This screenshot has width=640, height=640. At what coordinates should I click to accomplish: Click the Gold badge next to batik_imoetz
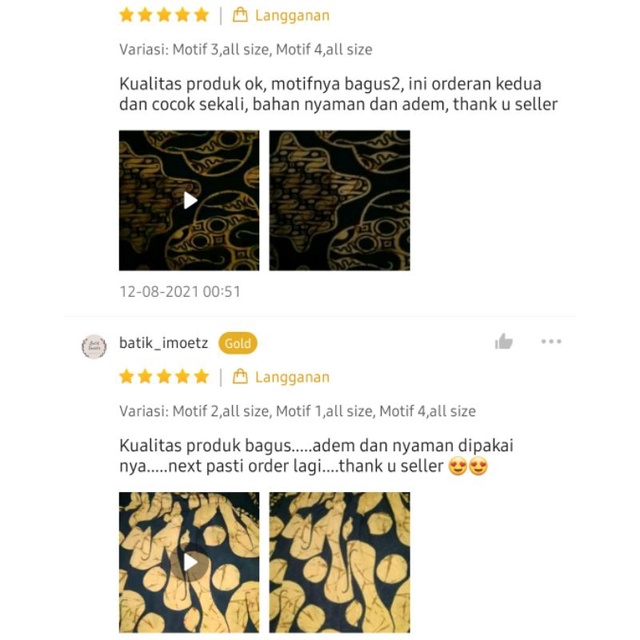point(238,343)
